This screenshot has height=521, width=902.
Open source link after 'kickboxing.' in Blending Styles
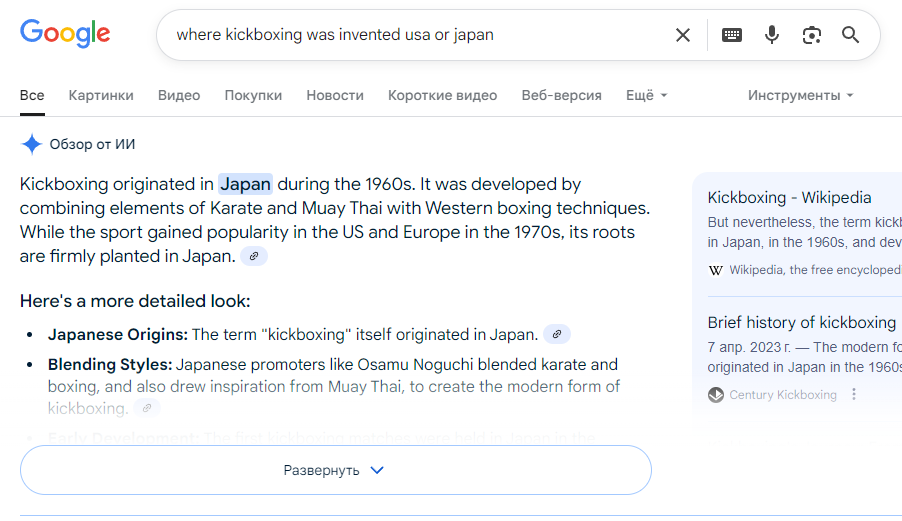click(147, 408)
